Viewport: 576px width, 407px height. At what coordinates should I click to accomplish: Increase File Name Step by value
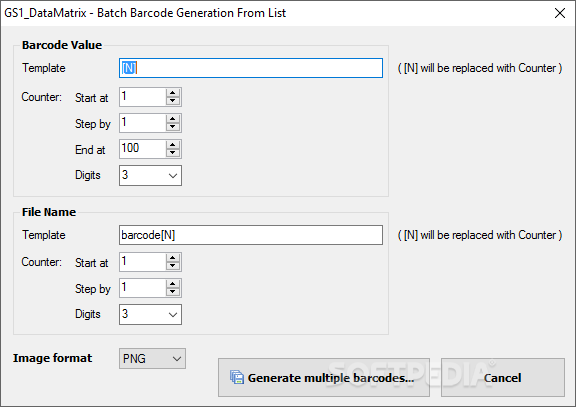pos(173,284)
